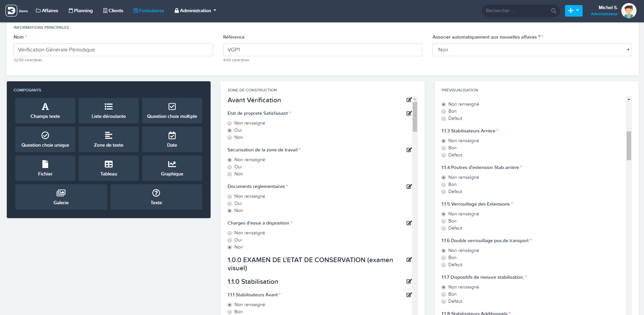644x315 pixels.
Task: Select Non for Etat de propreté Satisfaisant
Action: point(230,138)
